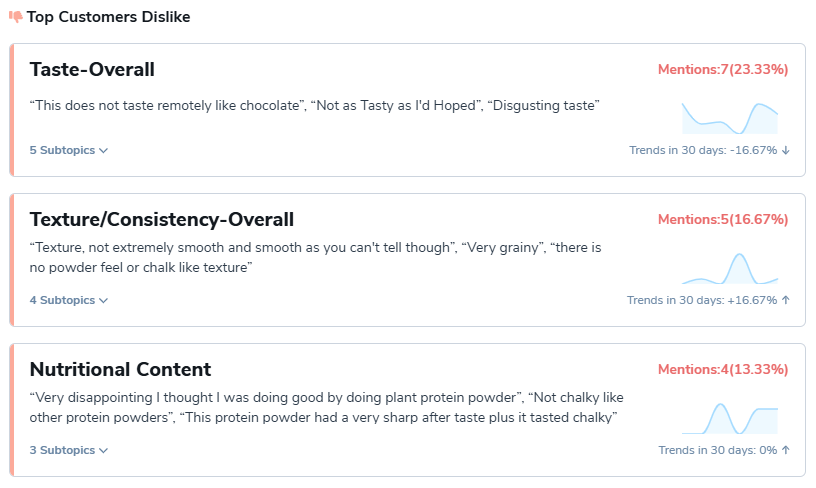Click the Top Customers Dislike section heading
The width and height of the screenshot is (816, 488).
[108, 17]
